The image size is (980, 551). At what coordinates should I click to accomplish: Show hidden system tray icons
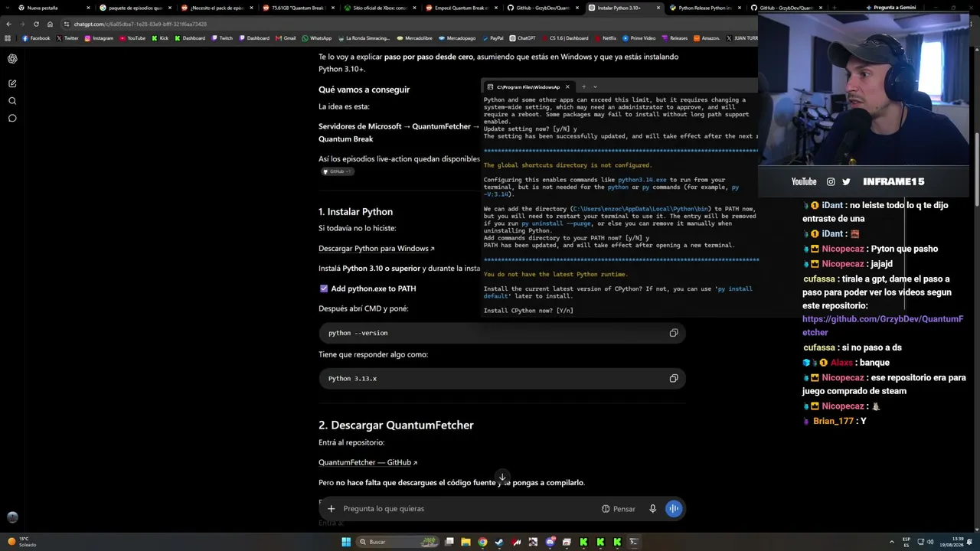coord(893,542)
